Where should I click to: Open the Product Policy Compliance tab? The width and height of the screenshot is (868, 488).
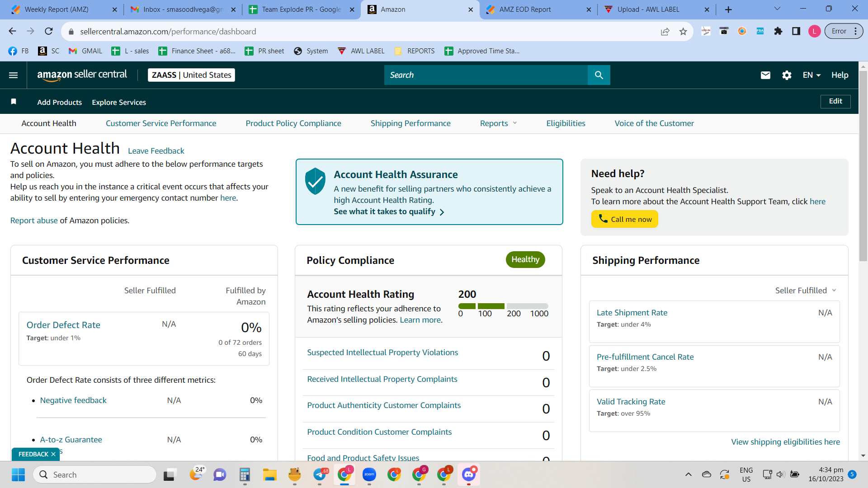pos(293,123)
